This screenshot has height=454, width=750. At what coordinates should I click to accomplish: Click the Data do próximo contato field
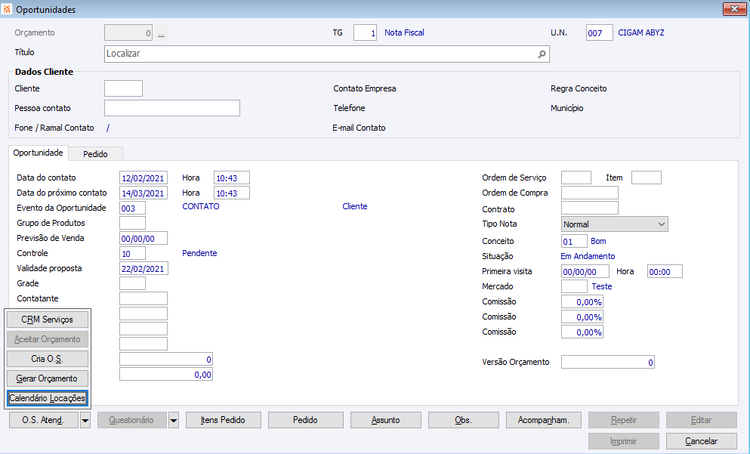[x=143, y=193]
